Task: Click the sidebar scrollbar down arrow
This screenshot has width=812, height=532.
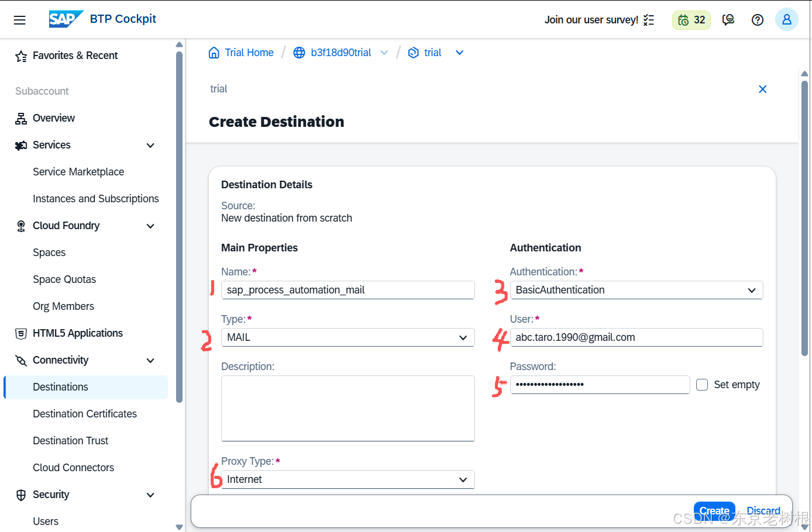Action: click(179, 527)
